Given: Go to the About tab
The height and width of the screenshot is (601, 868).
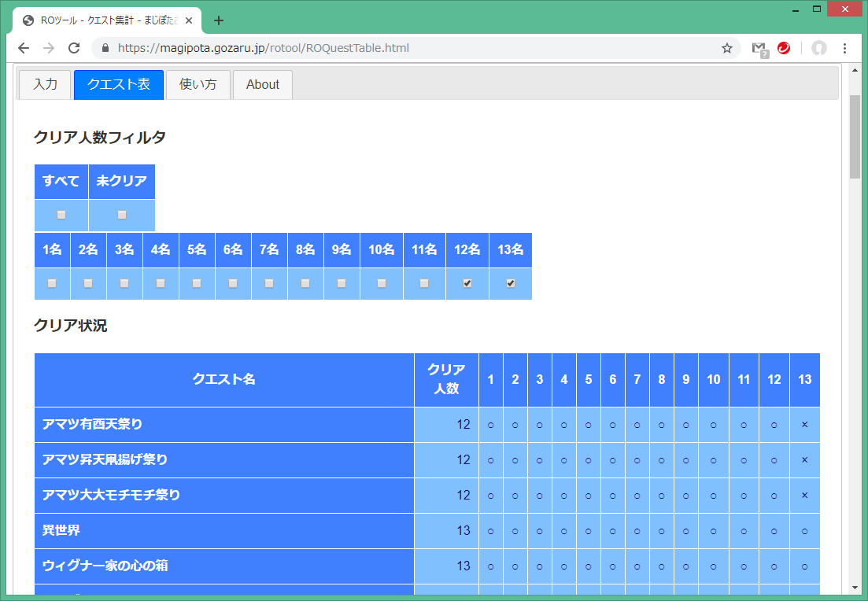Looking at the screenshot, I should [262, 85].
